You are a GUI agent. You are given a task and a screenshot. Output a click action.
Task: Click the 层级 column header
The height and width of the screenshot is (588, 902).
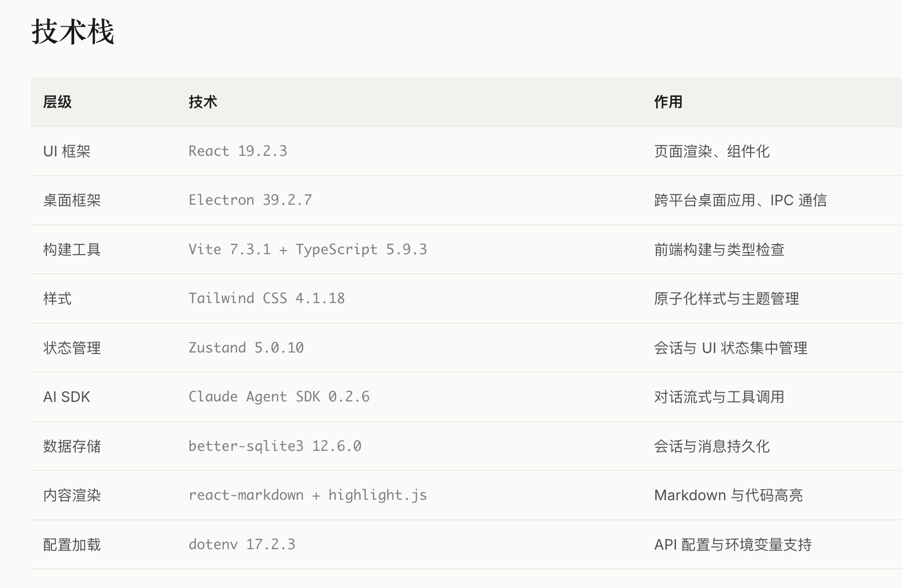pyautogui.click(x=58, y=102)
